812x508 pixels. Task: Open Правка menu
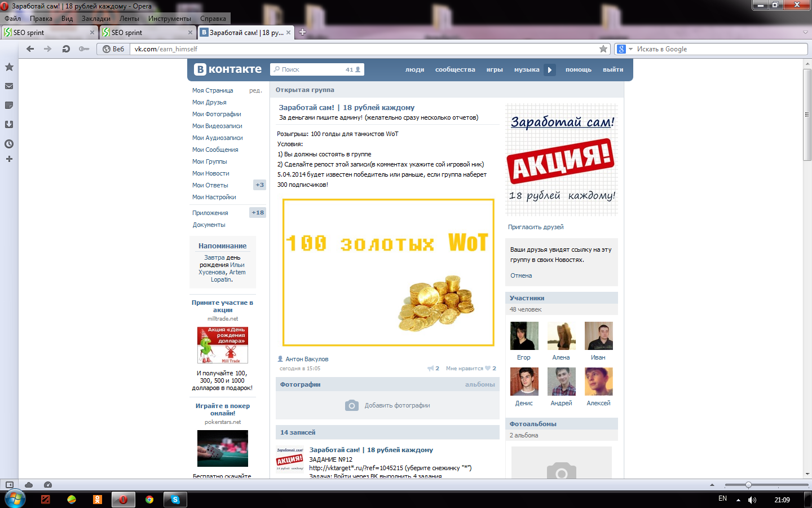pyautogui.click(x=41, y=19)
